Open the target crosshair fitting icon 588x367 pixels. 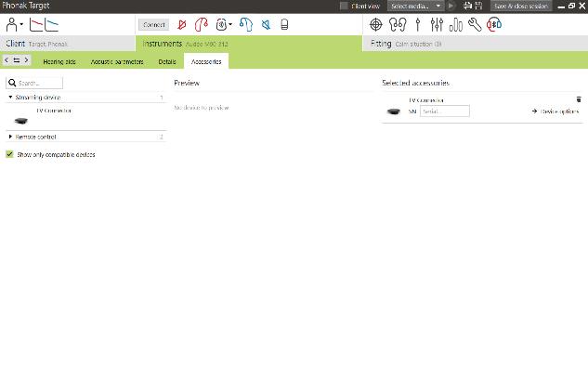376,25
